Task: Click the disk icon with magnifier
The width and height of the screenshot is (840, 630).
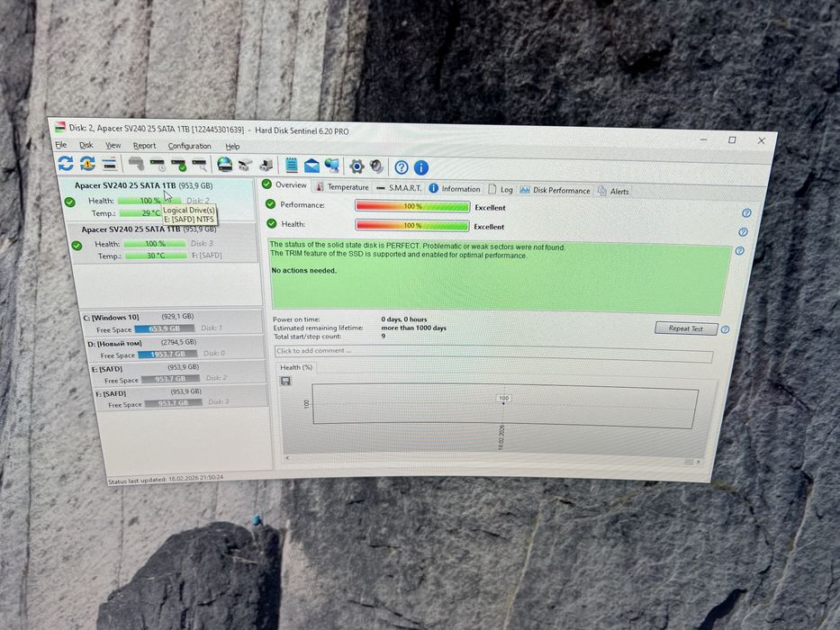Action: coord(199,165)
